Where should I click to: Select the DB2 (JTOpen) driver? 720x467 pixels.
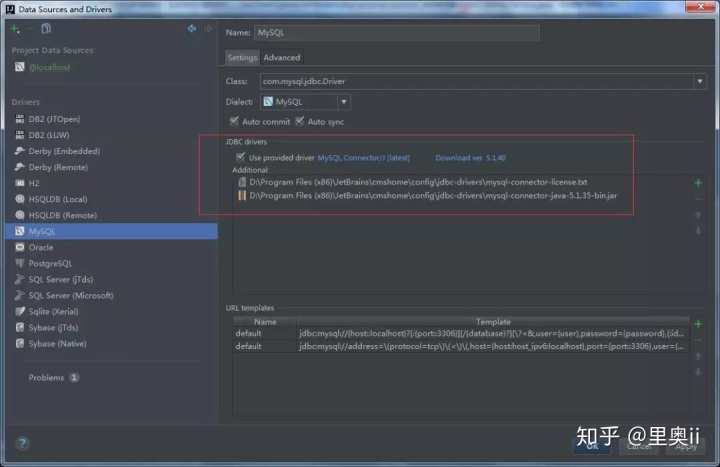pyautogui.click(x=54, y=119)
